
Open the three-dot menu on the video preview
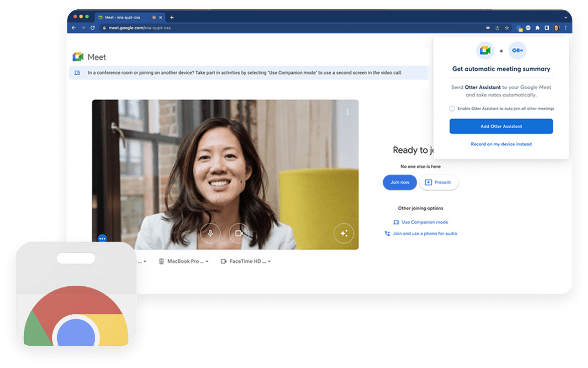point(348,112)
